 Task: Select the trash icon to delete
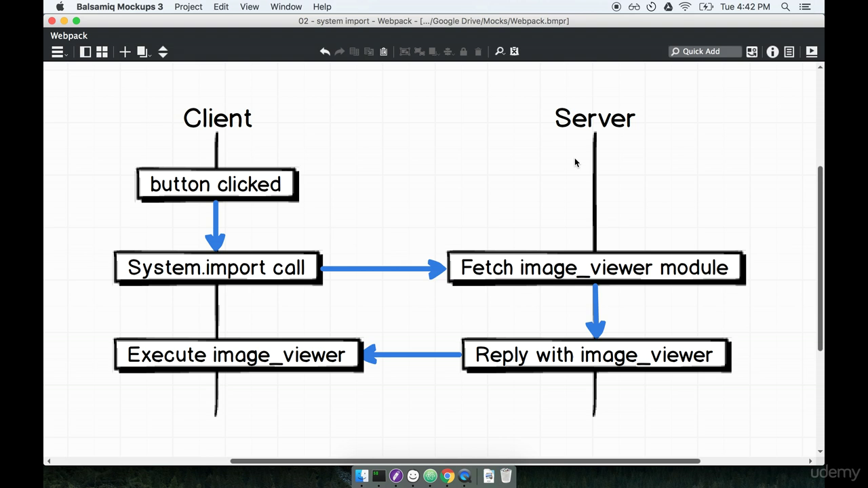478,52
